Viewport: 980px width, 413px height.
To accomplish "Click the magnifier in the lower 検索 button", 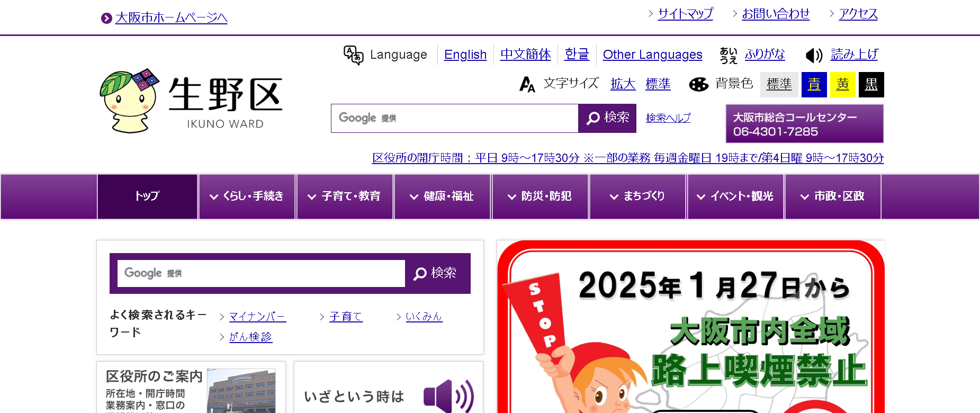I will click(x=420, y=273).
